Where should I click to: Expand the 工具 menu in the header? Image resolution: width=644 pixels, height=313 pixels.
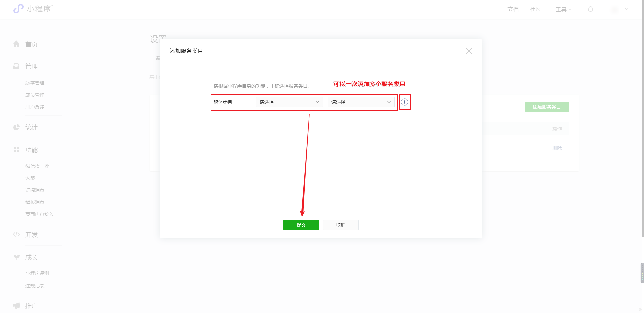point(563,9)
